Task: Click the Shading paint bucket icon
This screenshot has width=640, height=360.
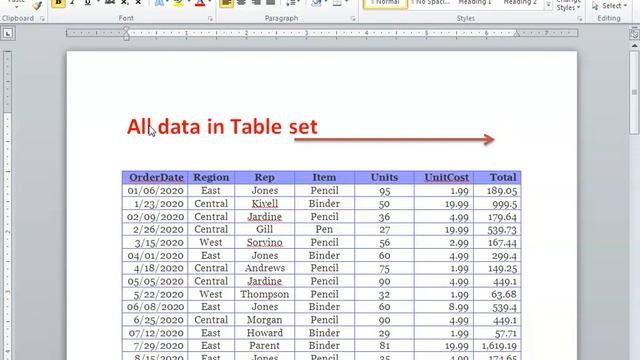Action: [x=316, y=3]
